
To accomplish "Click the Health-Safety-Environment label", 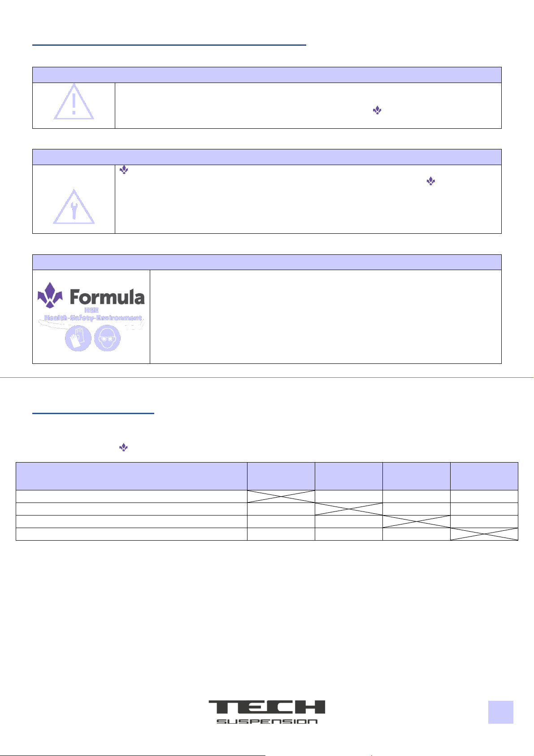I will 93,318.
